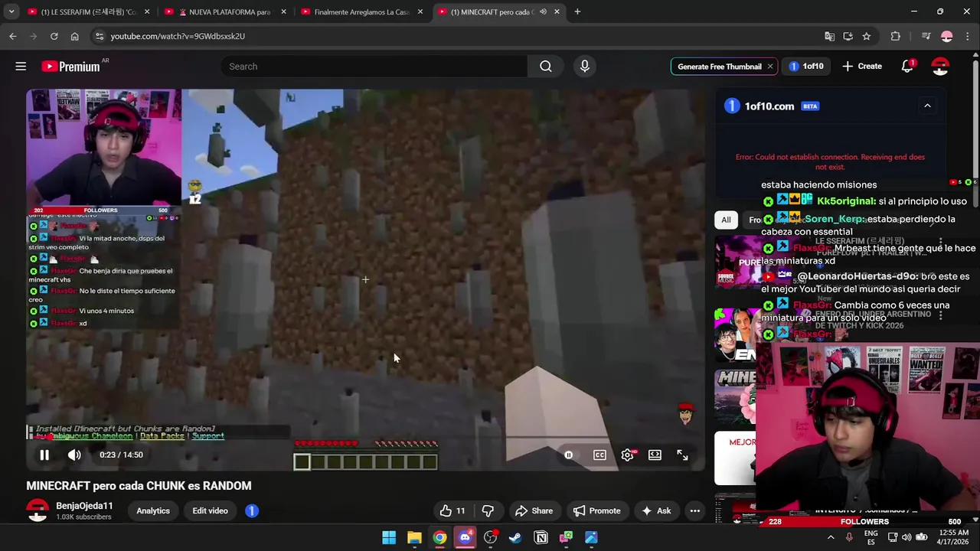The width and height of the screenshot is (980, 551).
Task: Open the Ask assistant button
Action: [x=656, y=510]
